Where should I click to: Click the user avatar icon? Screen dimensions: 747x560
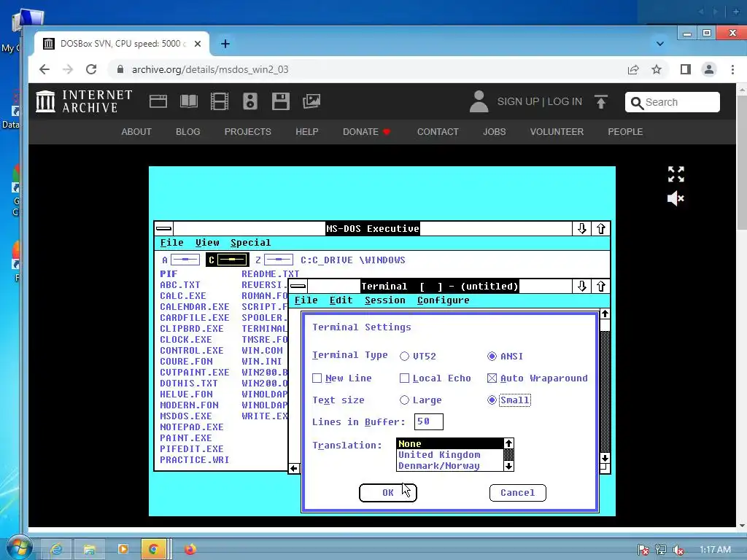coord(479,101)
